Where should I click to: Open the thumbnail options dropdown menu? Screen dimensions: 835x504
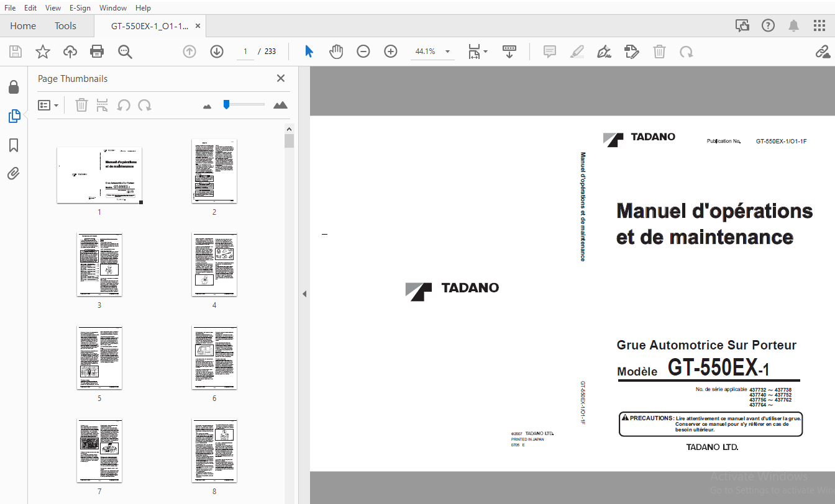pos(48,106)
